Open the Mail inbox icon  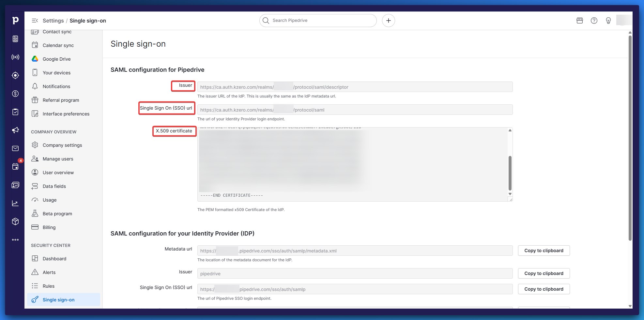click(x=15, y=148)
